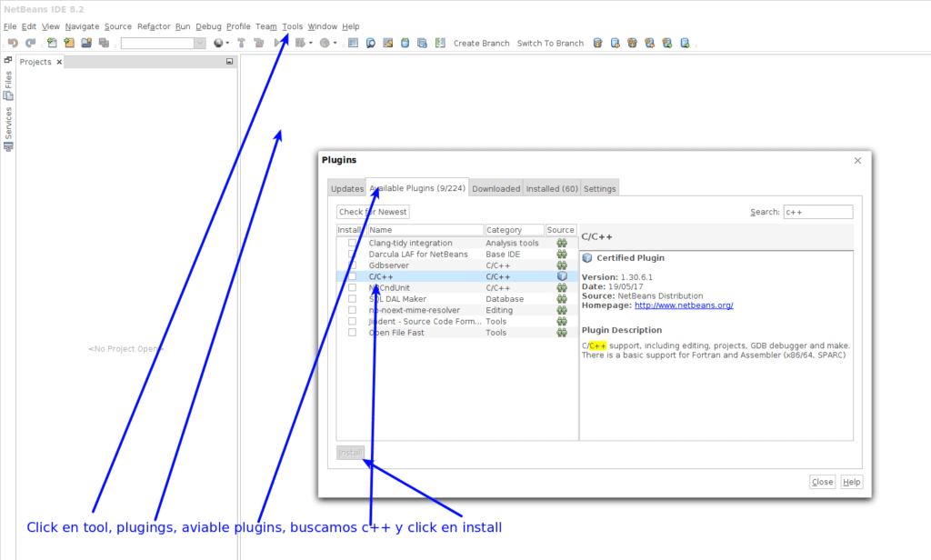Switch to the Downloaded tab

(x=496, y=188)
